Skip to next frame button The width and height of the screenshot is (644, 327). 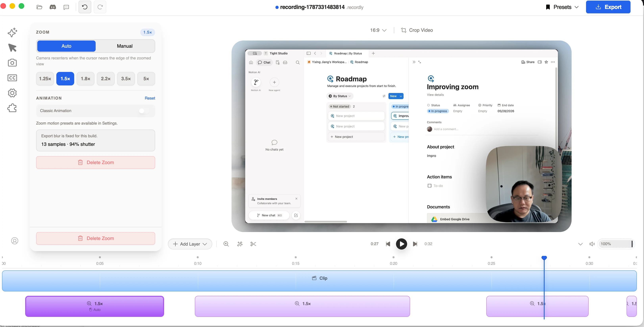coord(415,244)
